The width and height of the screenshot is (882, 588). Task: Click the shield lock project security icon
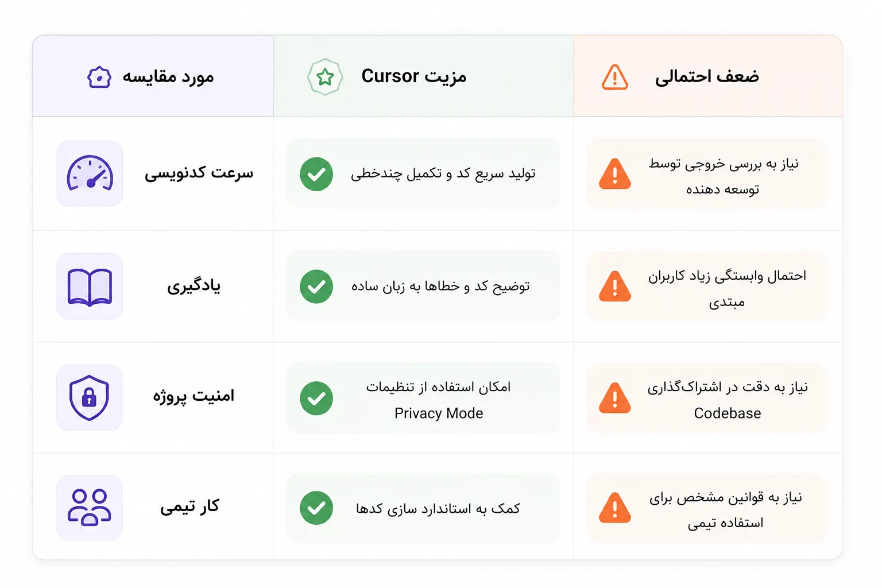pos(89,398)
